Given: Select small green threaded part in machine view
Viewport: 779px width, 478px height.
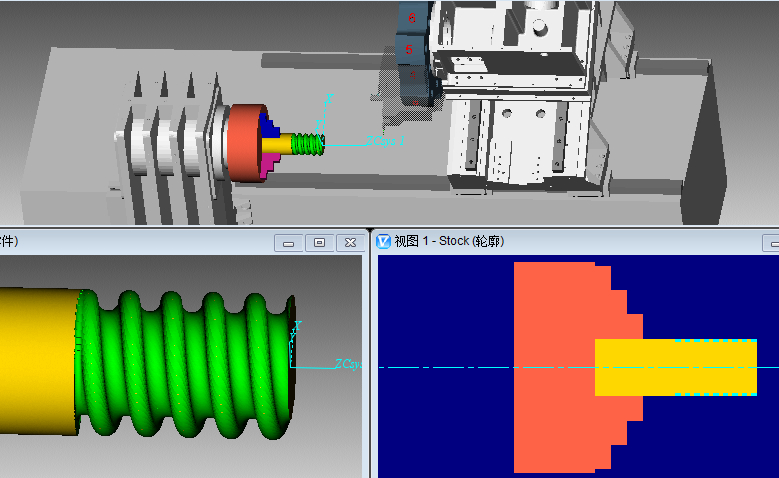Looking at the screenshot, I should pyautogui.click(x=308, y=144).
